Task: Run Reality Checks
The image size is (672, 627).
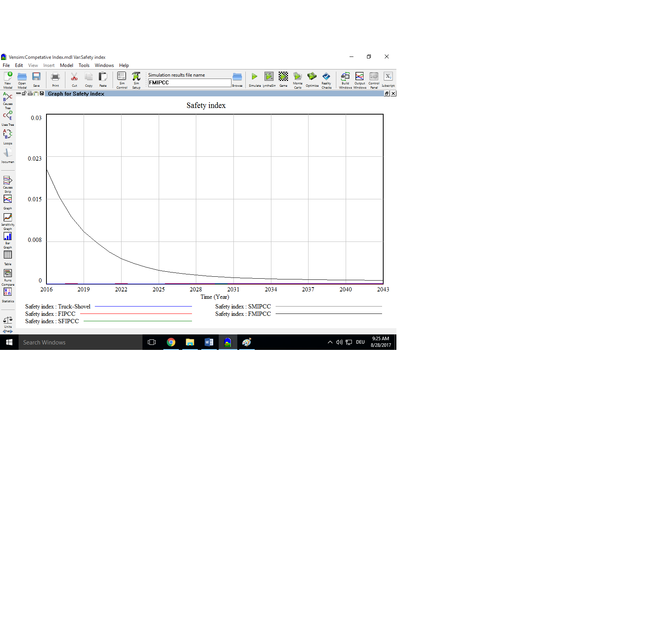Action: point(326,80)
